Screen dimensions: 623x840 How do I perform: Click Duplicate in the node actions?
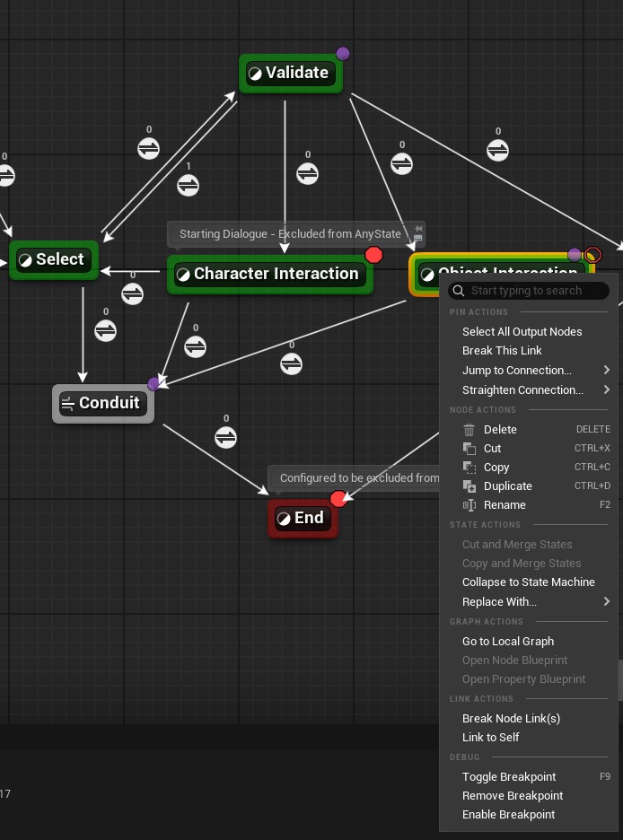click(507, 486)
